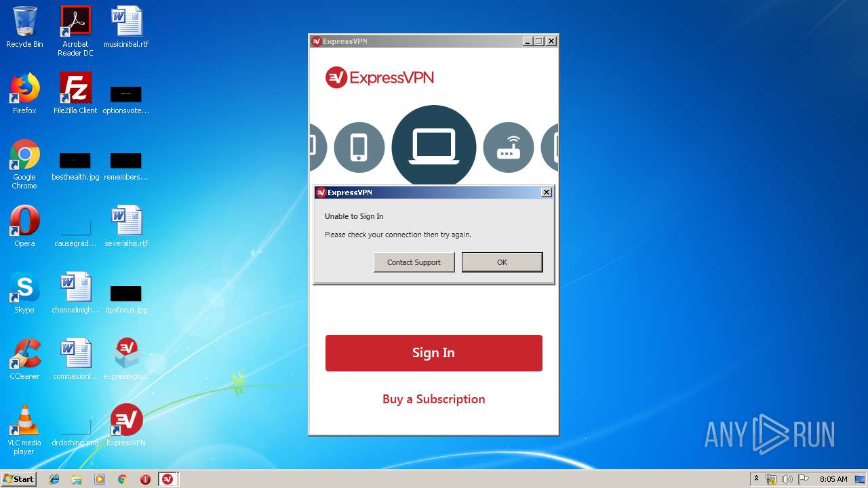868x488 pixels.
Task: Open Windows Explorer from the taskbar
Action: [x=77, y=479]
